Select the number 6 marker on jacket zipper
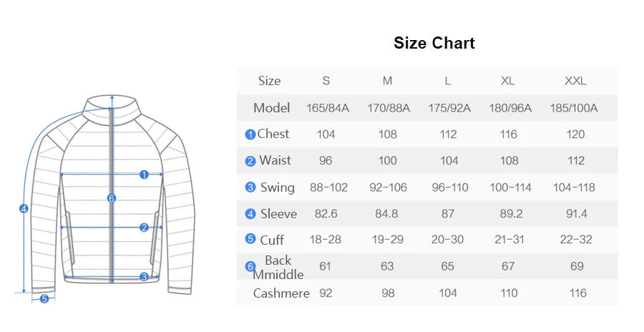Screen dimensions: 644x332 [x=112, y=198]
